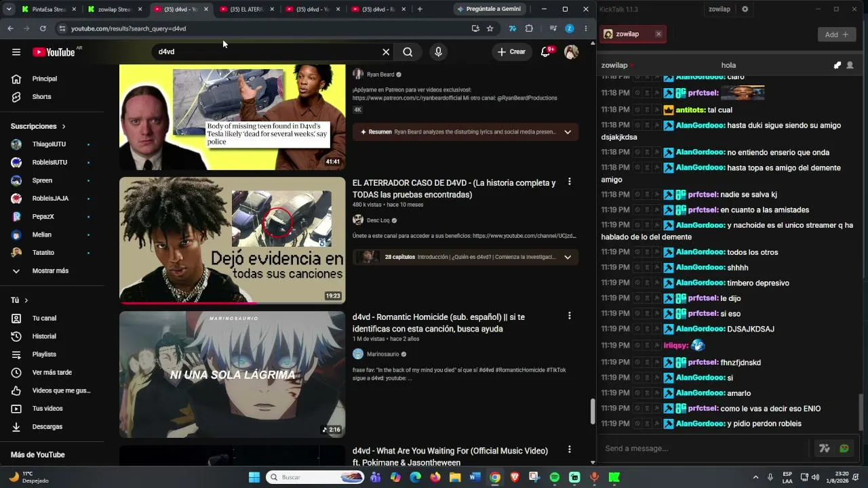Show hidden tray icons chevron
The image size is (868, 488).
coord(755,478)
